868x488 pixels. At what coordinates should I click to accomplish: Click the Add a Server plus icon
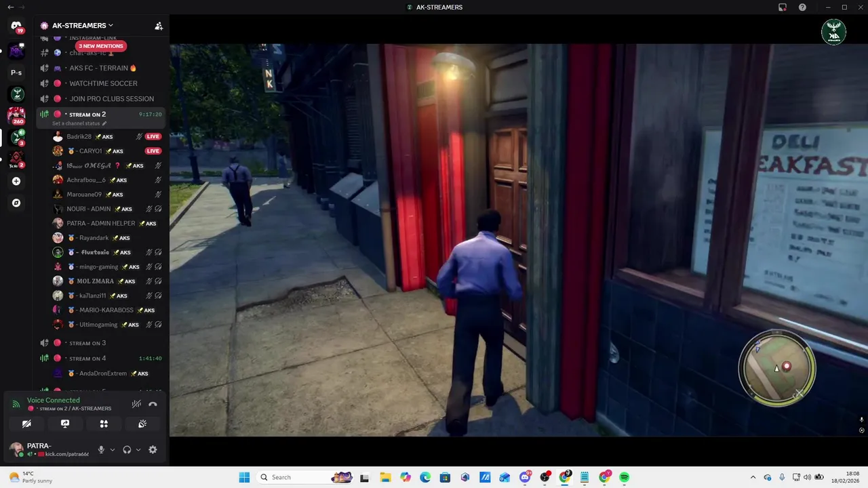click(x=16, y=181)
